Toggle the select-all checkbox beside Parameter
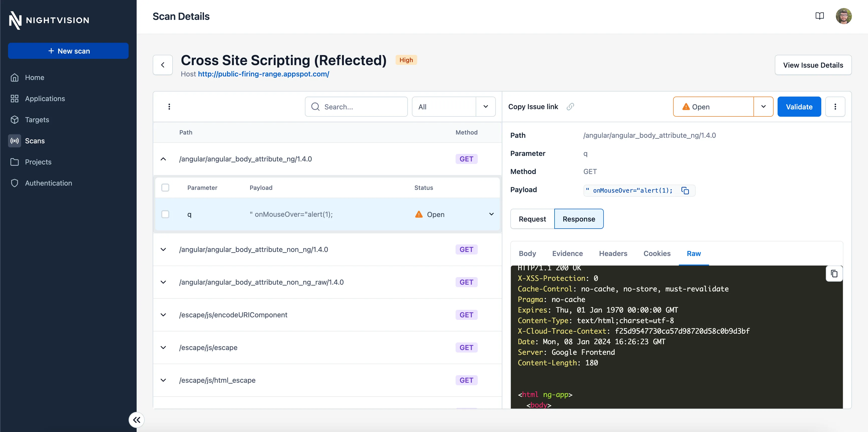Screen dimensions: 868x432 coord(165,188)
